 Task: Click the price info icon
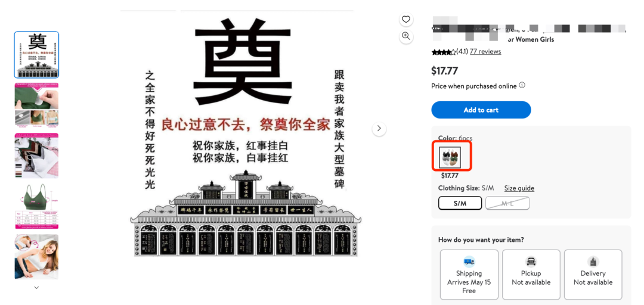point(522,85)
